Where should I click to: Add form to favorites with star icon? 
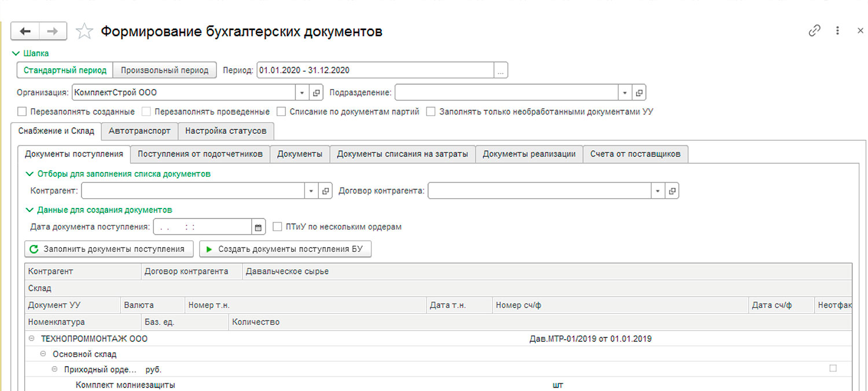[x=84, y=31]
